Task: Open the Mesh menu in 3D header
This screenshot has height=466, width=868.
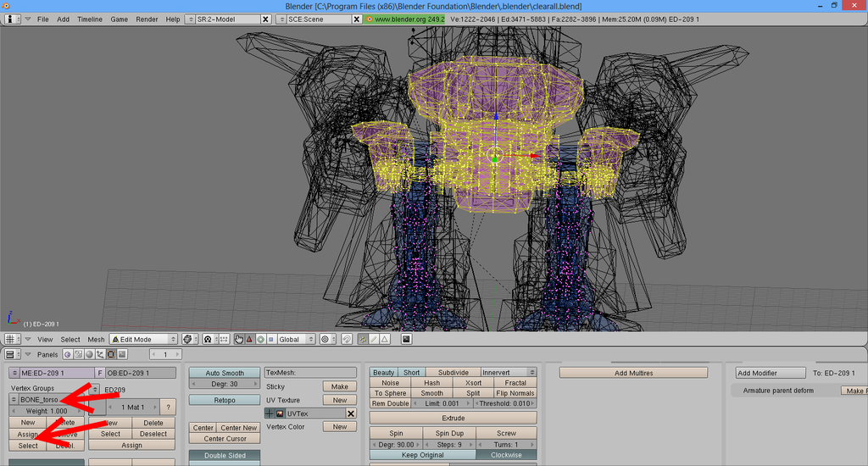Action: 96,339
